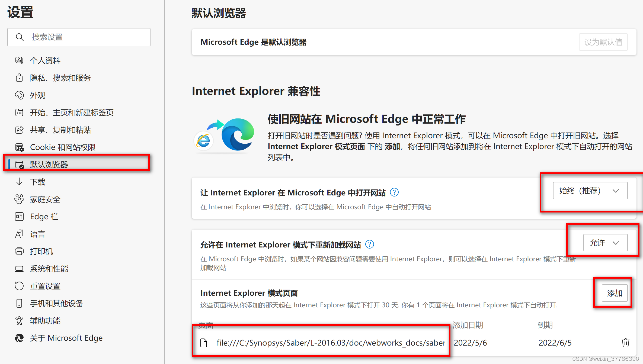
Task: Click the profile icon beside 个人资料
Action: click(19, 60)
